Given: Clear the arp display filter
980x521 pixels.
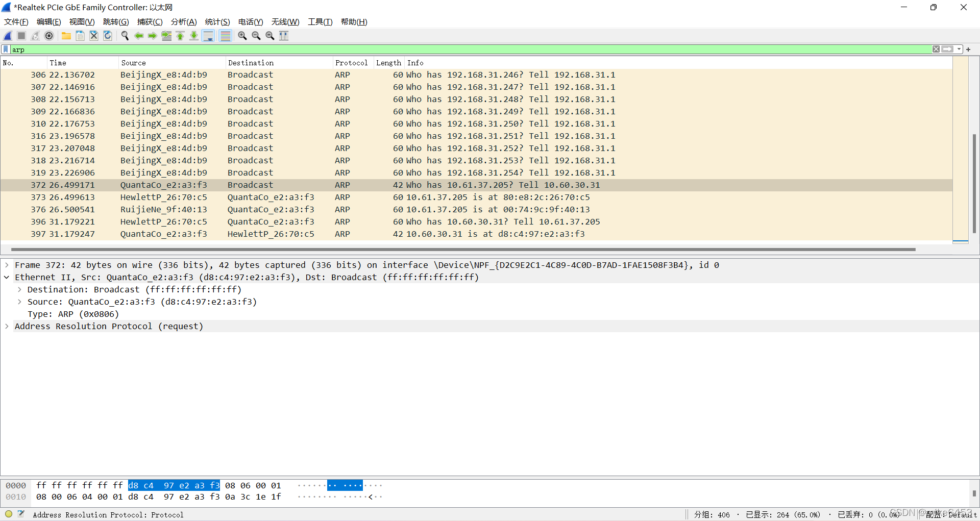Looking at the screenshot, I should point(936,49).
